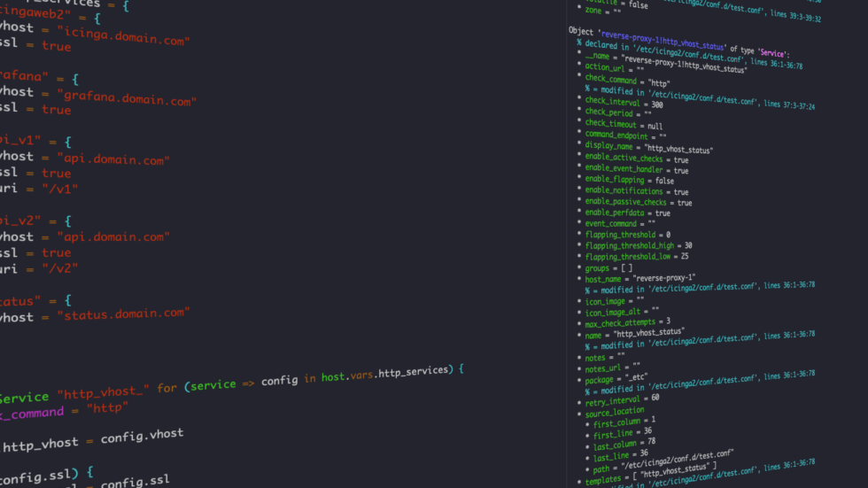868x488 pixels.
Task: Click the "icinga.domain.com" string in the code
Action: 123,36
